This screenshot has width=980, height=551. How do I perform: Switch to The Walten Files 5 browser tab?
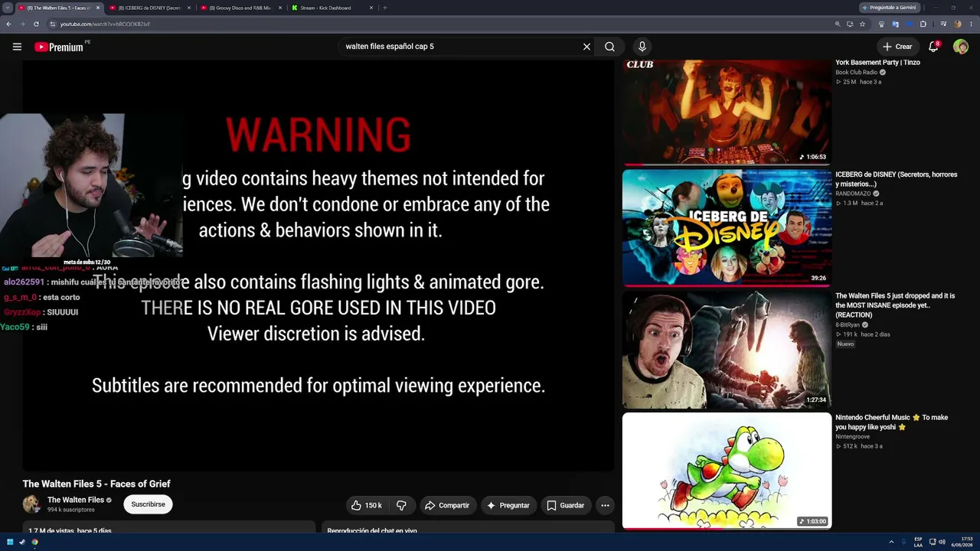pyautogui.click(x=60, y=8)
